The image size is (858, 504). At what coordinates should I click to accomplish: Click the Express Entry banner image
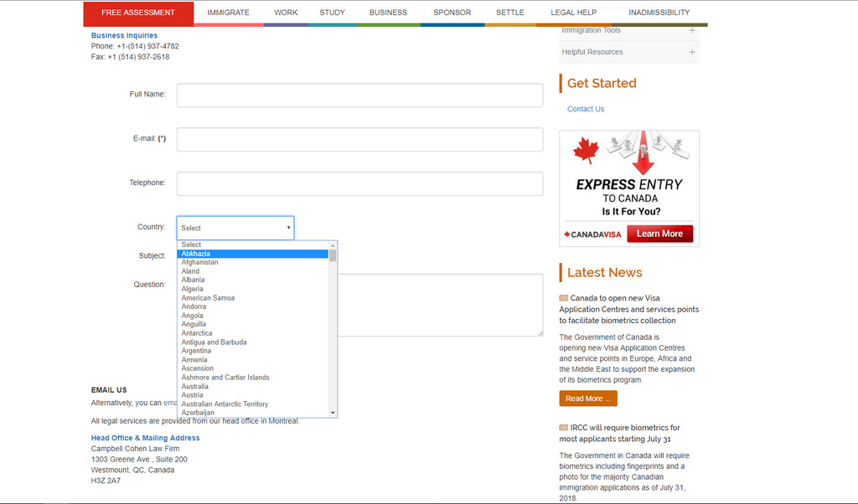pyautogui.click(x=629, y=188)
